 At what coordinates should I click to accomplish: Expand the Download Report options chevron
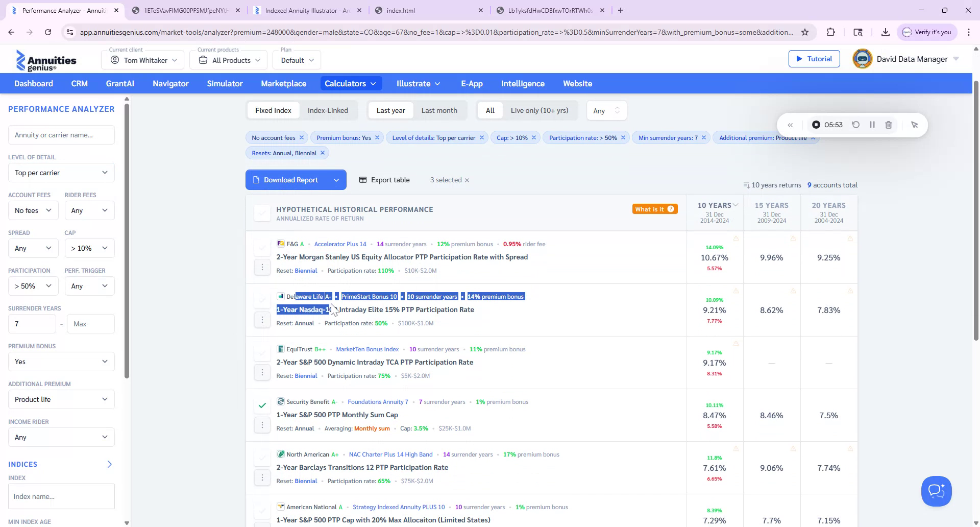click(x=336, y=180)
